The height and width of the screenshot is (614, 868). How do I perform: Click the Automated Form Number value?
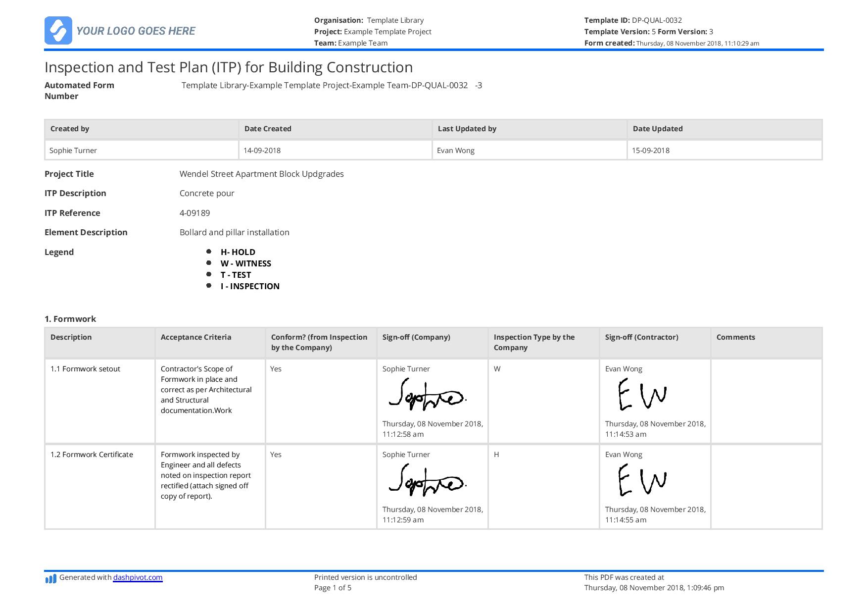click(x=332, y=85)
